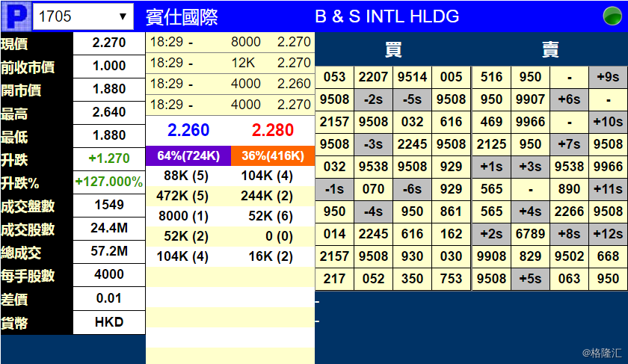Click the grey -5s spread marker
Screen dimensions: 628x364
click(x=412, y=99)
